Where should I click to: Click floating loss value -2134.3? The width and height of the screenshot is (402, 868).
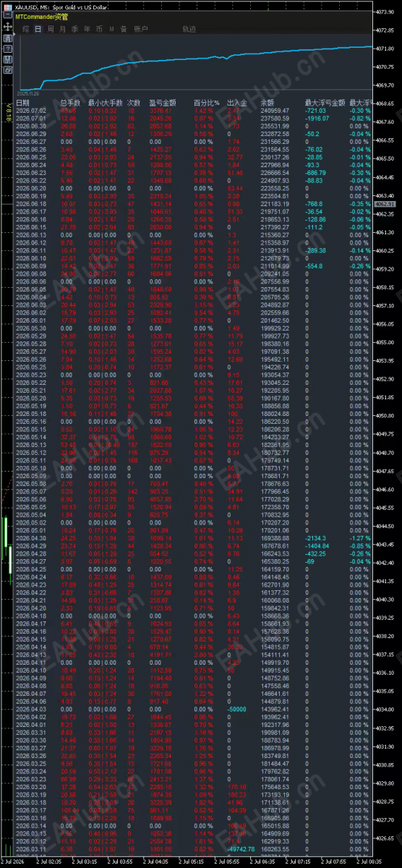(x=317, y=538)
